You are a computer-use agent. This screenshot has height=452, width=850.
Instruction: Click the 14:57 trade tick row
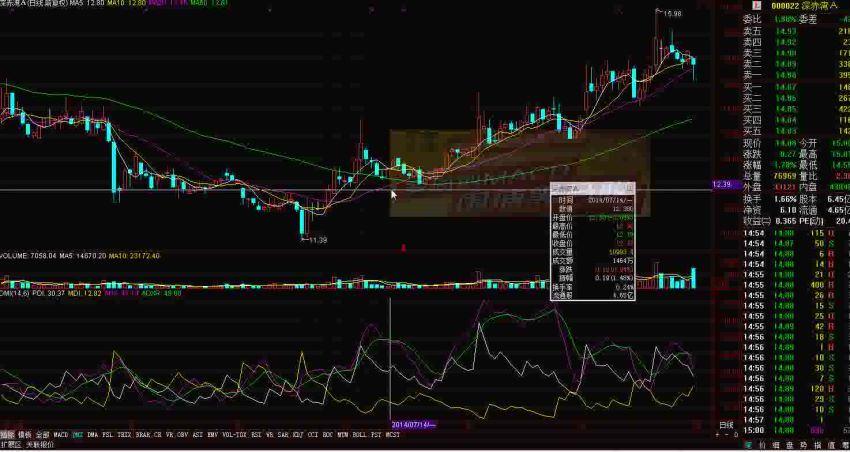796,420
